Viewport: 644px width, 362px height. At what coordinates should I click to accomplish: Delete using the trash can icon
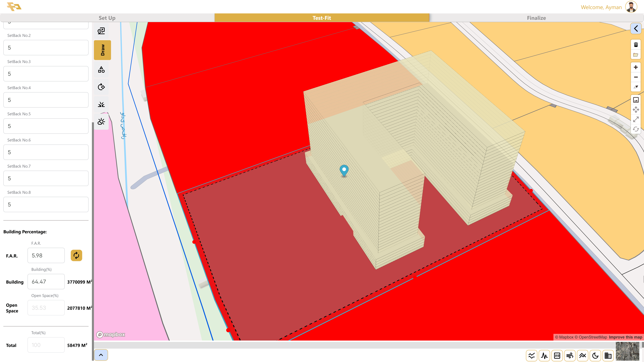point(636,45)
